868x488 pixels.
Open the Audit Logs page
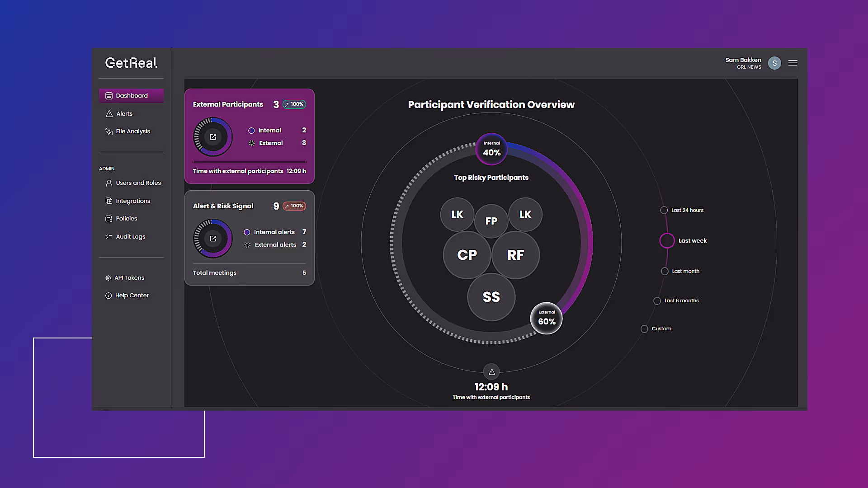pos(130,237)
